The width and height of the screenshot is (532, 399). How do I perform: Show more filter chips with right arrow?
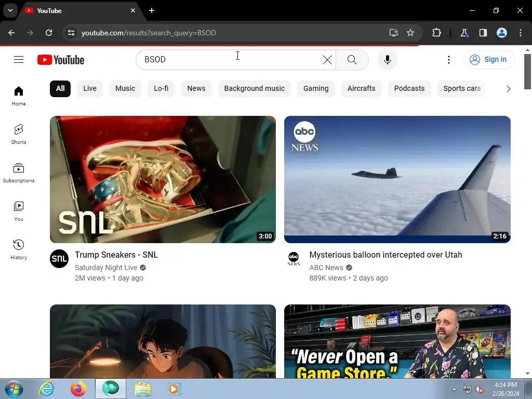click(508, 89)
